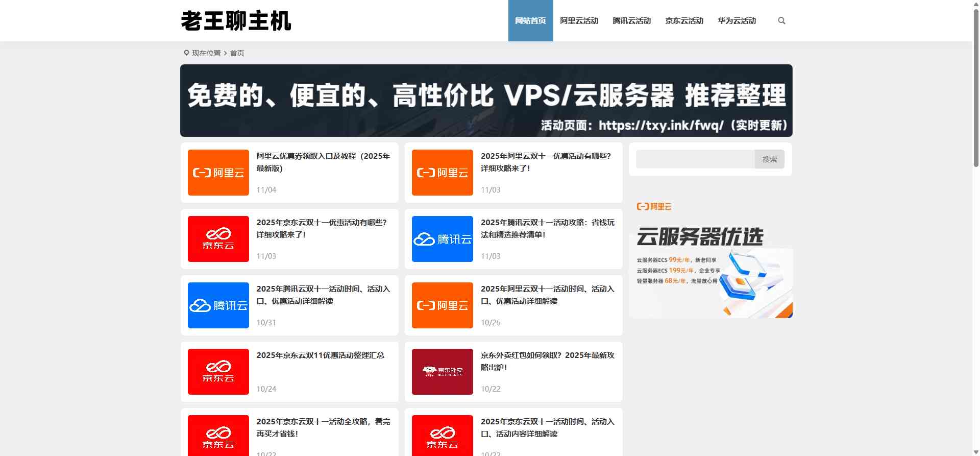The image size is (980, 456).
Task: Open article 2025年阿里云双十一优惠活动有哪些
Action: 546,162
